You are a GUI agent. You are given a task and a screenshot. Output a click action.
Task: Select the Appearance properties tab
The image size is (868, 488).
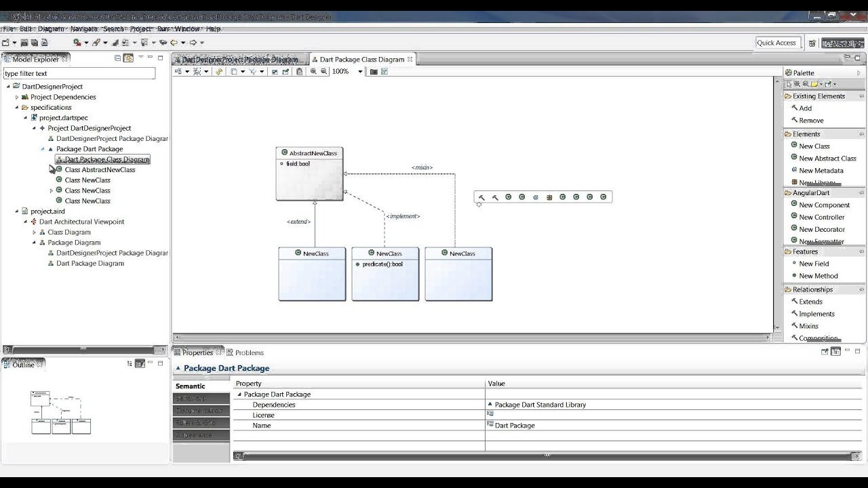(201, 435)
